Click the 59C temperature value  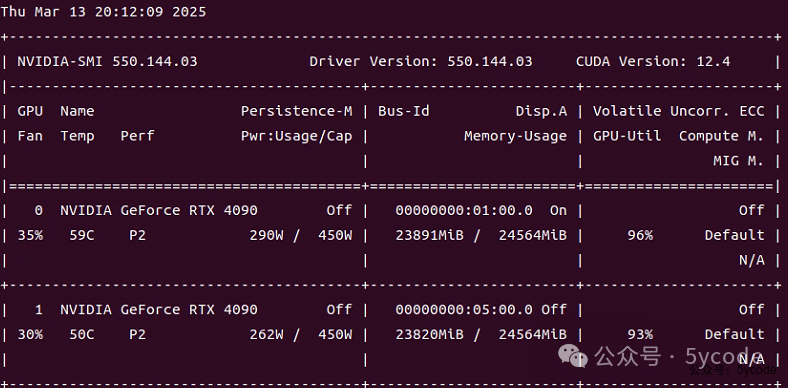82,235
